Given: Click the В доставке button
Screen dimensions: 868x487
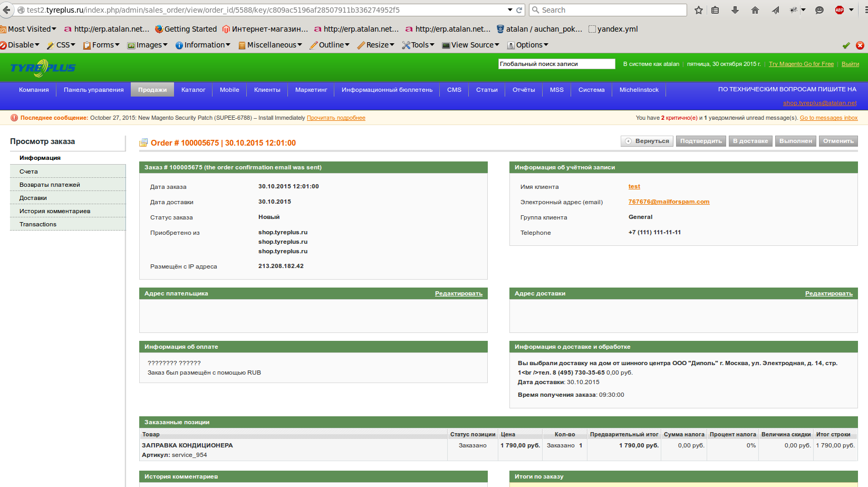Looking at the screenshot, I should click(750, 141).
